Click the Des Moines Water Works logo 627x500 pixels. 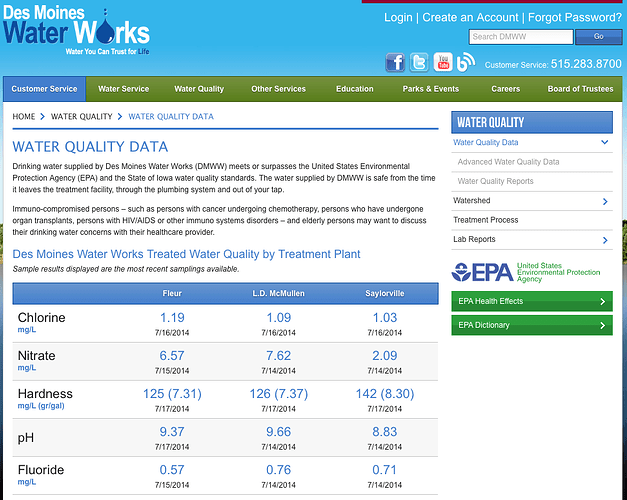tap(76, 30)
